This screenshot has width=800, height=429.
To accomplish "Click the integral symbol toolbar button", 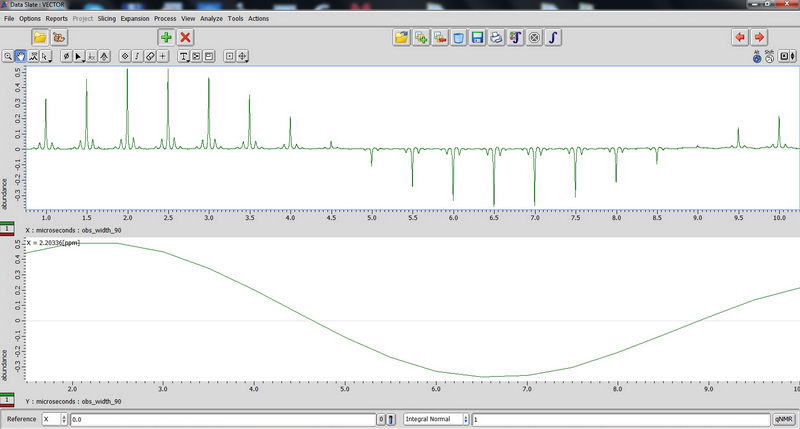I will coord(553,37).
